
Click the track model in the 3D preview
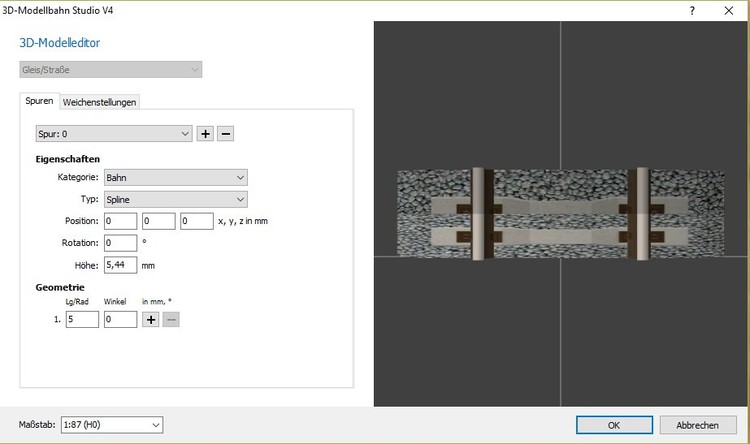click(560, 214)
